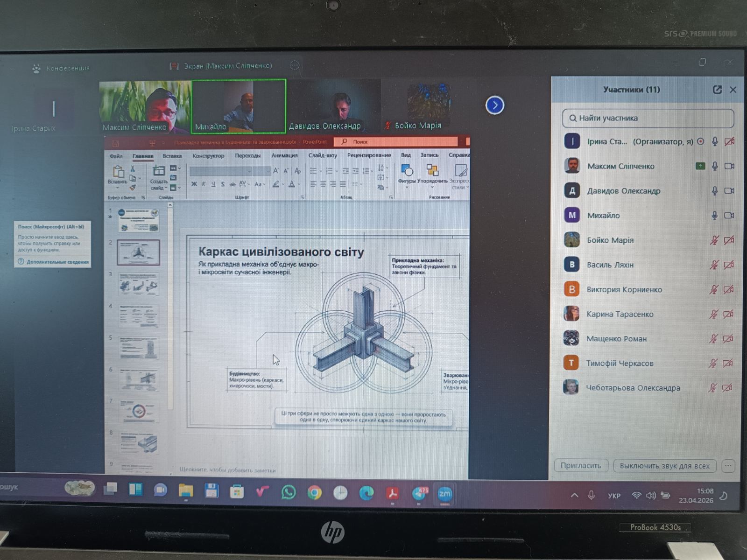
Task: Unmute Бойко Марія in the participants list
Action: (714, 240)
